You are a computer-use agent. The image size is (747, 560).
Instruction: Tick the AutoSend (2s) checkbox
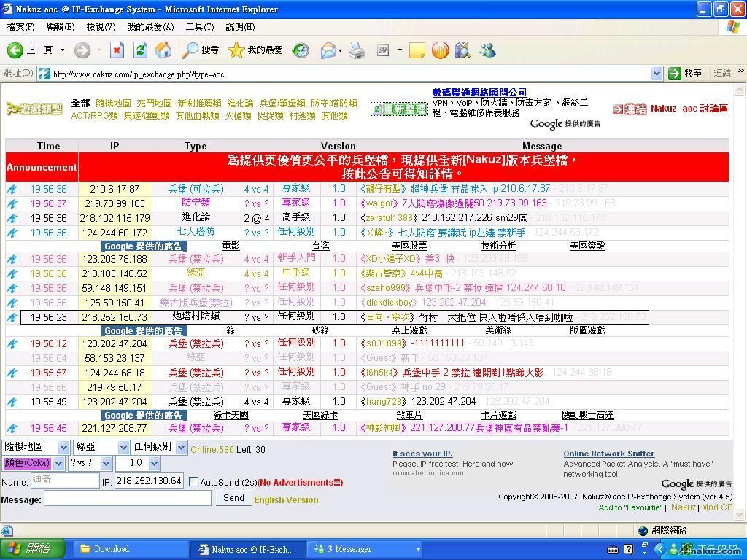click(193, 482)
